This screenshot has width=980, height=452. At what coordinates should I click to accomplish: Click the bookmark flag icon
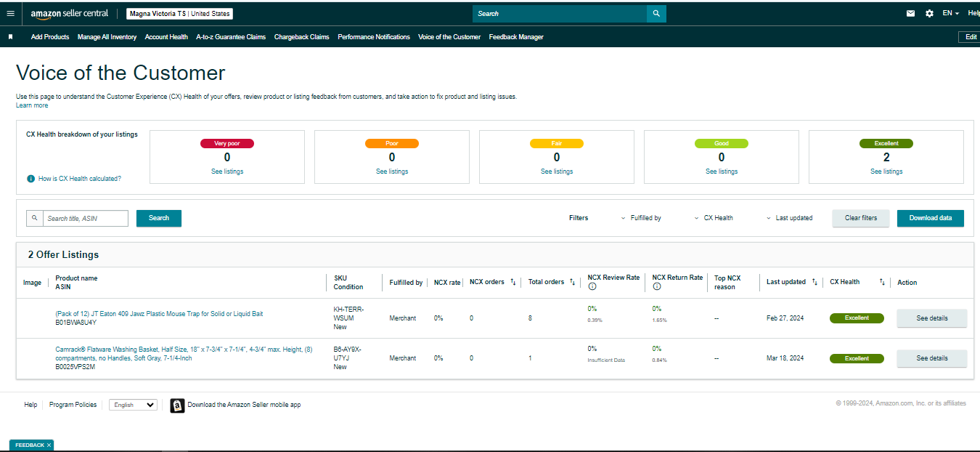[11, 37]
